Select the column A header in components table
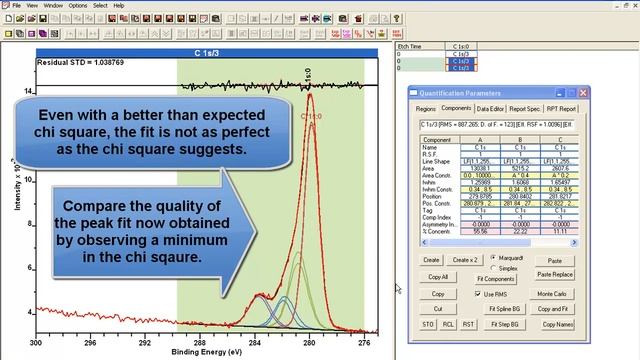640x360 pixels. pos(480,140)
